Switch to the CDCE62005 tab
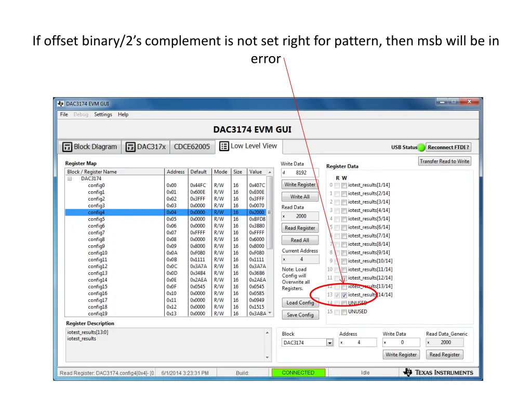 click(192, 147)
